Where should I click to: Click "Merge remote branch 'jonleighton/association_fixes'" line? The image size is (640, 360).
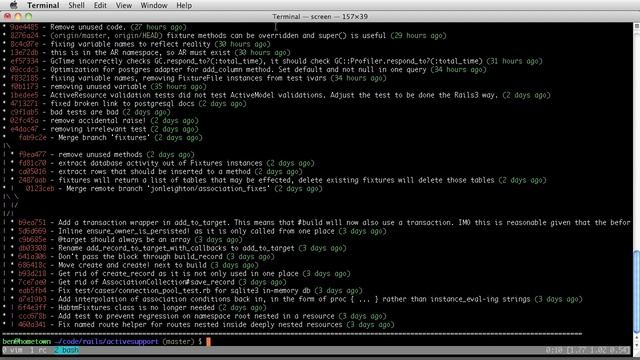pos(168,189)
